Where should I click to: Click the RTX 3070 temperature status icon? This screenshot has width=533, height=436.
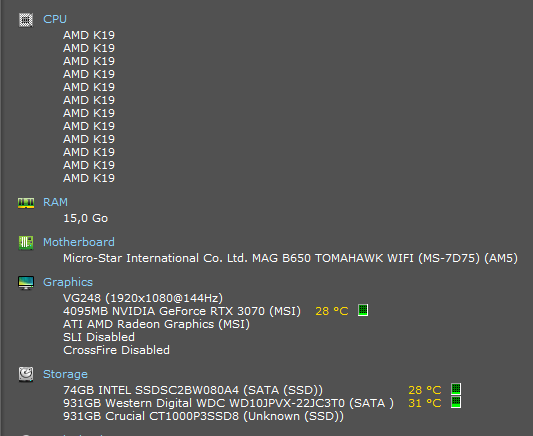click(x=363, y=310)
